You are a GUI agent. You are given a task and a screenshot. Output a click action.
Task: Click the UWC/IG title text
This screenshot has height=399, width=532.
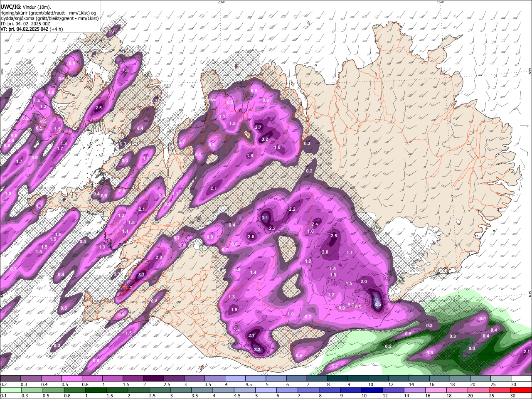pos(10,6)
